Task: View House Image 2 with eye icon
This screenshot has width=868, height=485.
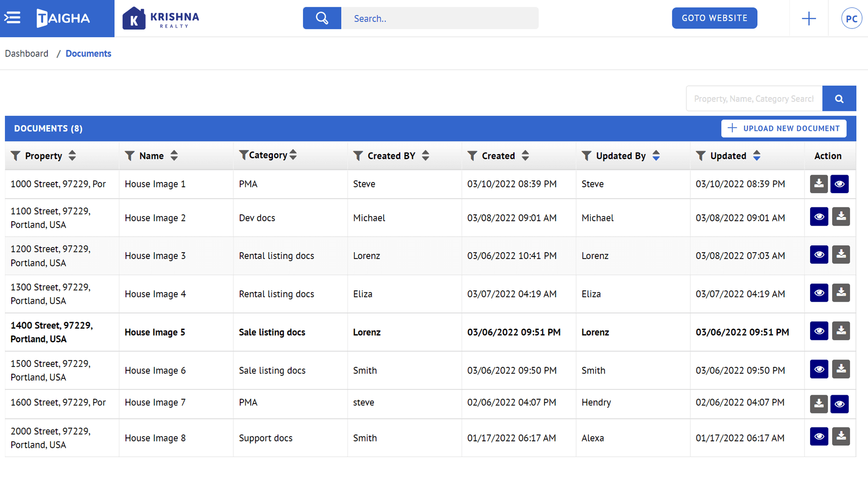Action: [x=819, y=217]
